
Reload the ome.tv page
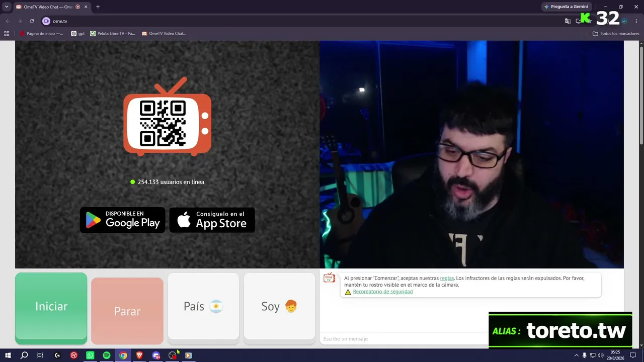point(32,21)
